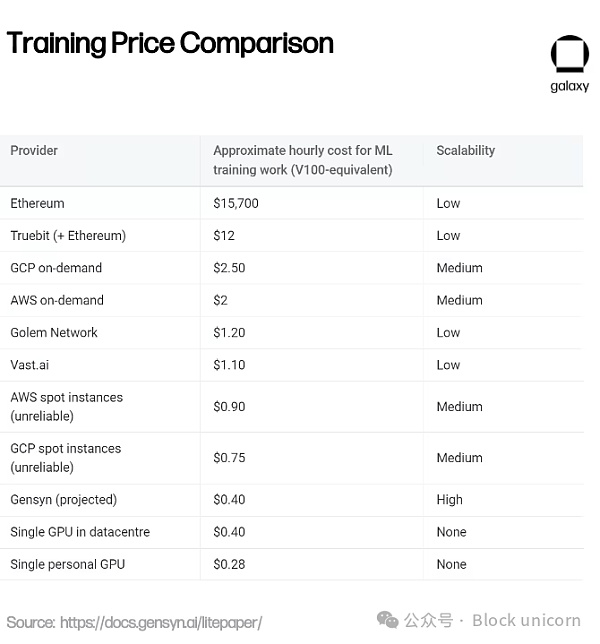Viewport: 600px width, 644px height.
Task: Select the Golem Network row
Action: (x=54, y=333)
